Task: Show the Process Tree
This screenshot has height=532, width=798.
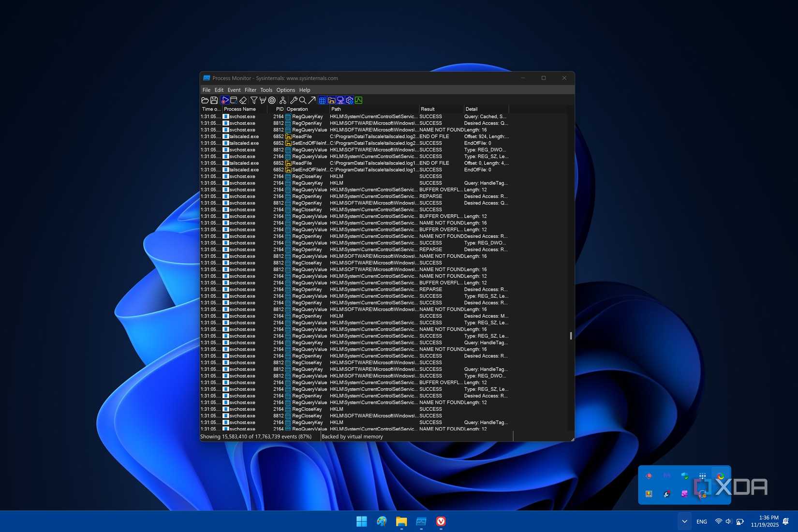Action: click(x=282, y=100)
